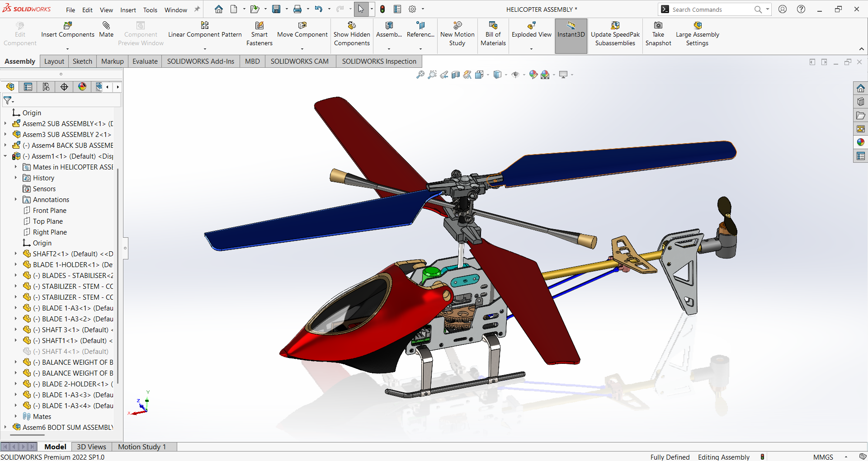This screenshot has width=868, height=461.
Task: Expand the Assem2 SUB ASSEMBLY<1> node
Action: click(x=5, y=123)
